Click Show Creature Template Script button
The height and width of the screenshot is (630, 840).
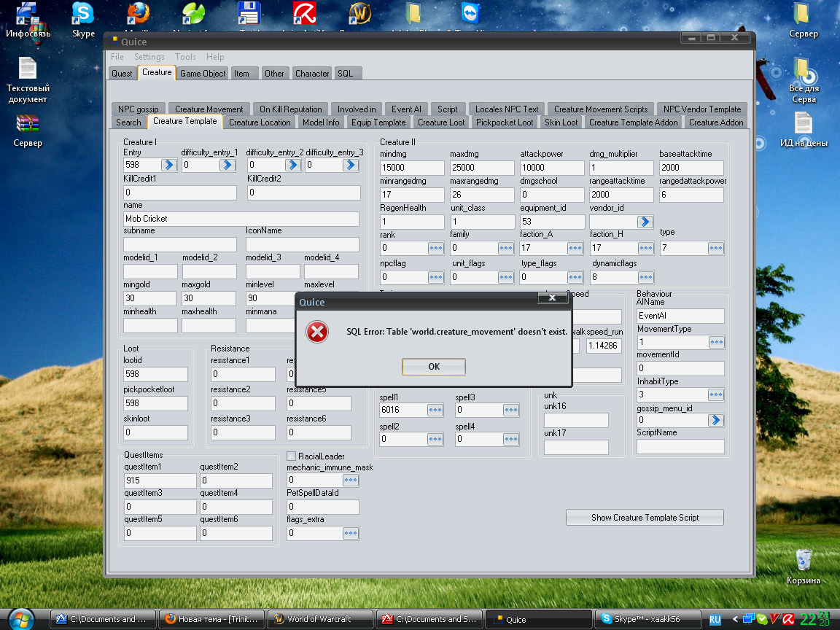645,518
